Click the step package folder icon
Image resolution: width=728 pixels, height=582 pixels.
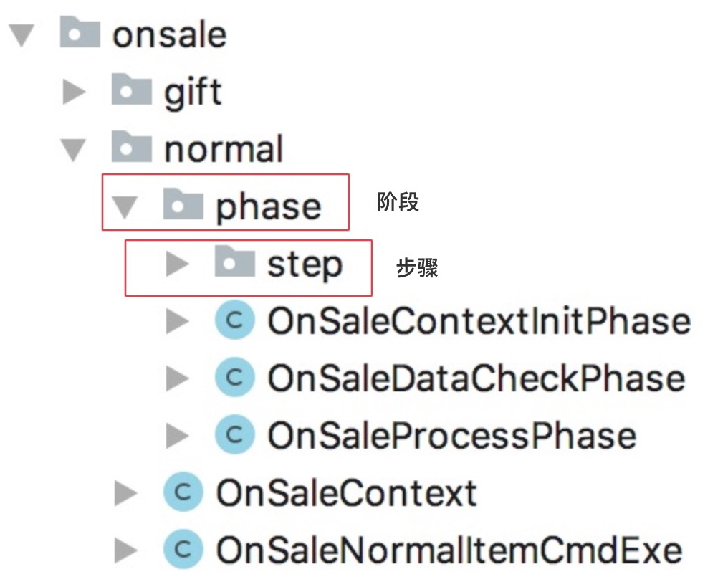[x=234, y=261]
